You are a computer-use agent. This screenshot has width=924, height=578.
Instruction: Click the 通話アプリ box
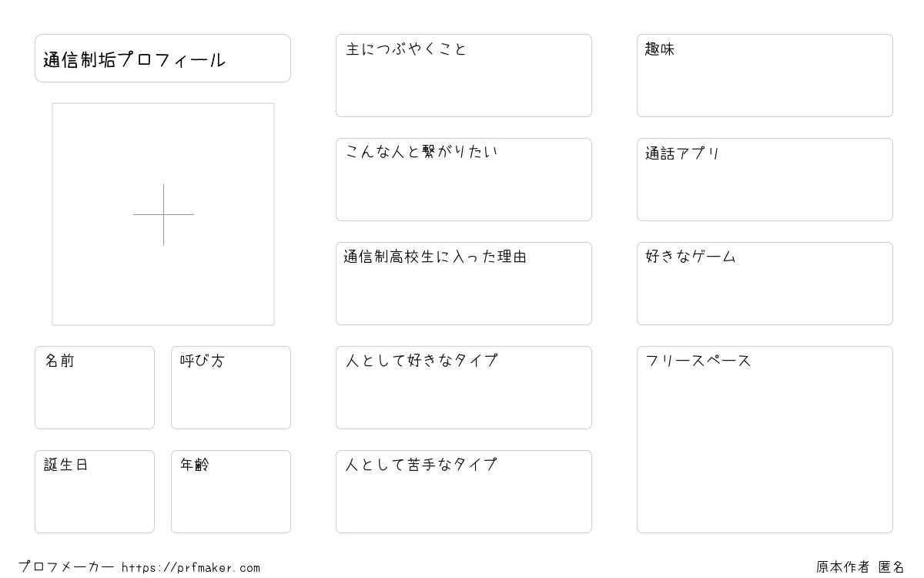coord(765,180)
